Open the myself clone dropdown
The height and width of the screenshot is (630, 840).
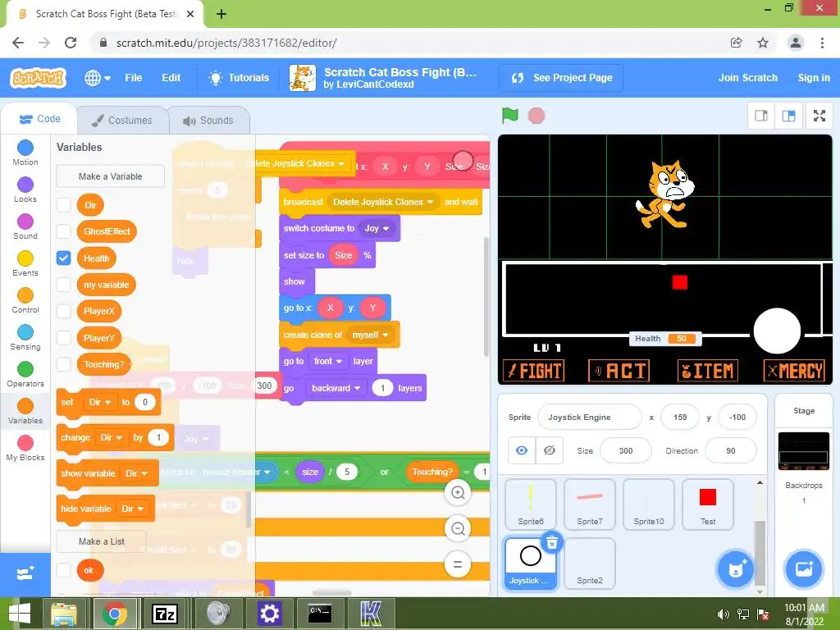click(x=371, y=335)
